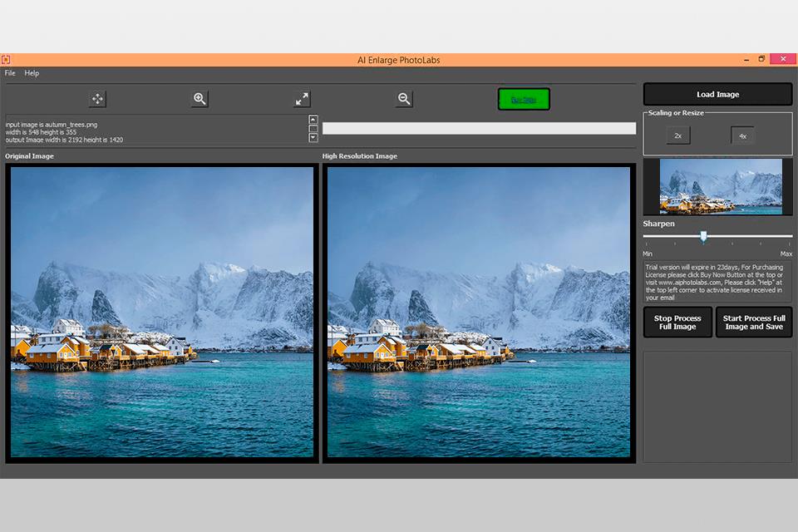Viewport: 798px width, 532px height.
Task: Click the app icon in title bar
Action: tap(6, 59)
